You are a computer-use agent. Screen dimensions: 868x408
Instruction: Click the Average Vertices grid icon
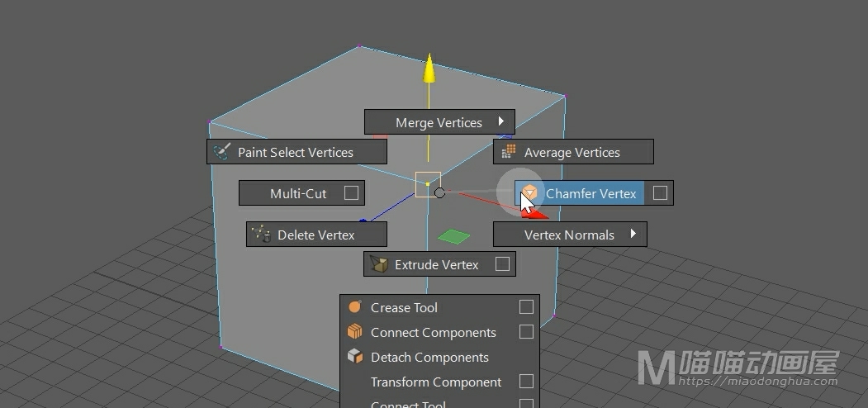coord(509,152)
